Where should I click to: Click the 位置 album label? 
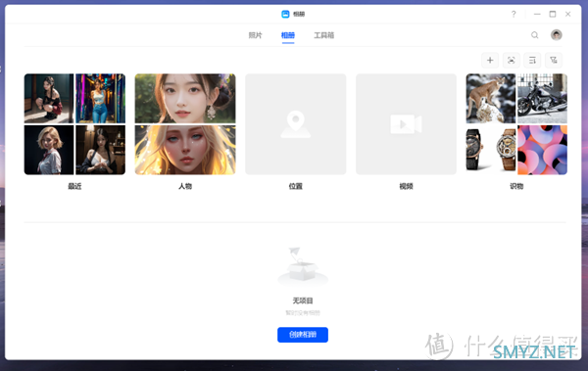296,186
